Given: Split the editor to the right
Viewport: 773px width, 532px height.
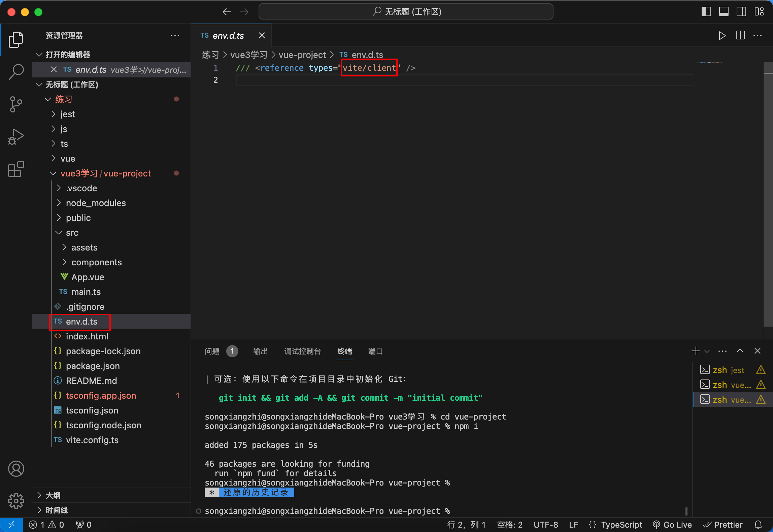Looking at the screenshot, I should pyautogui.click(x=740, y=35).
